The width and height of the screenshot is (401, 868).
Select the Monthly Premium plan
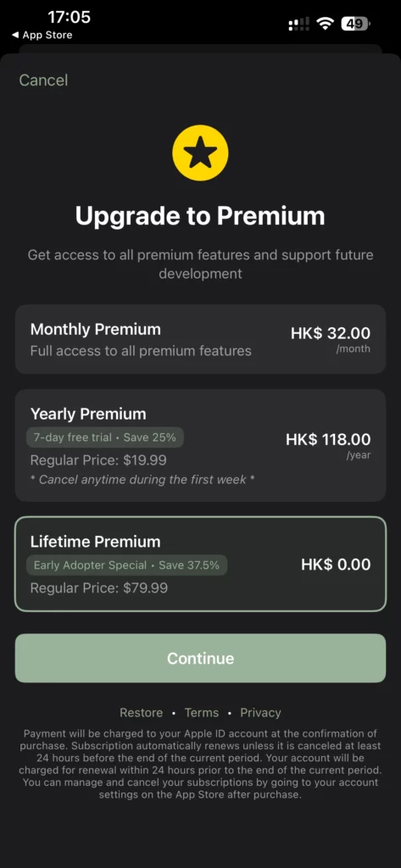point(200,339)
